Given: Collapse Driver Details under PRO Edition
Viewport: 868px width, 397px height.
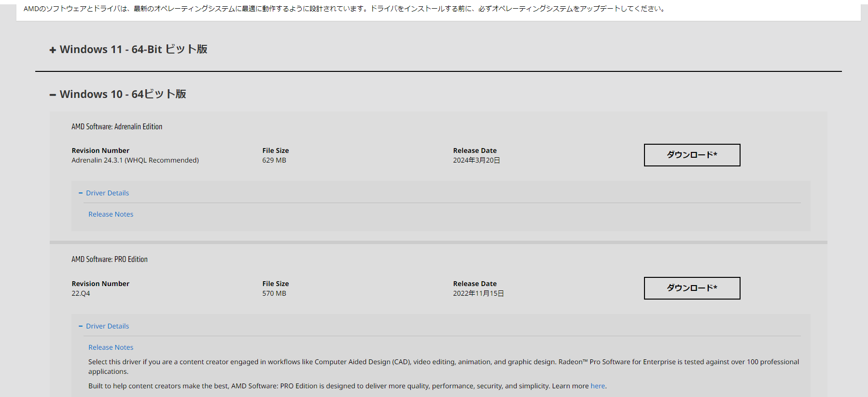Looking at the screenshot, I should [104, 326].
